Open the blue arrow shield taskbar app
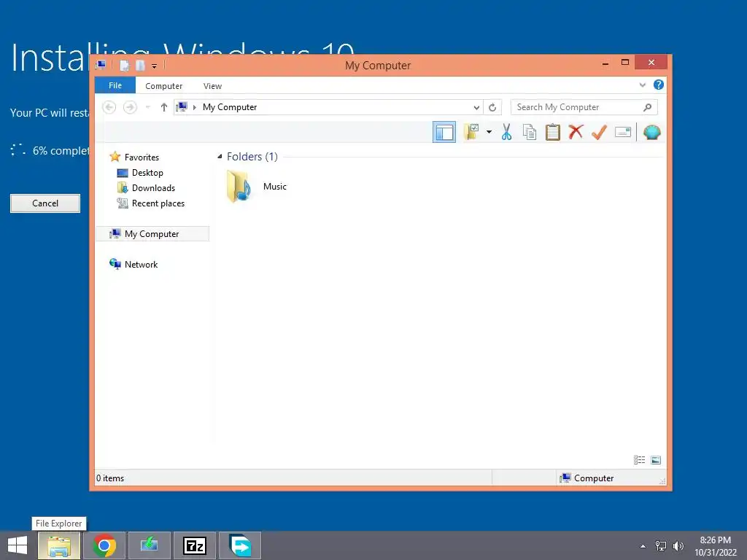747x560 pixels. click(x=240, y=545)
